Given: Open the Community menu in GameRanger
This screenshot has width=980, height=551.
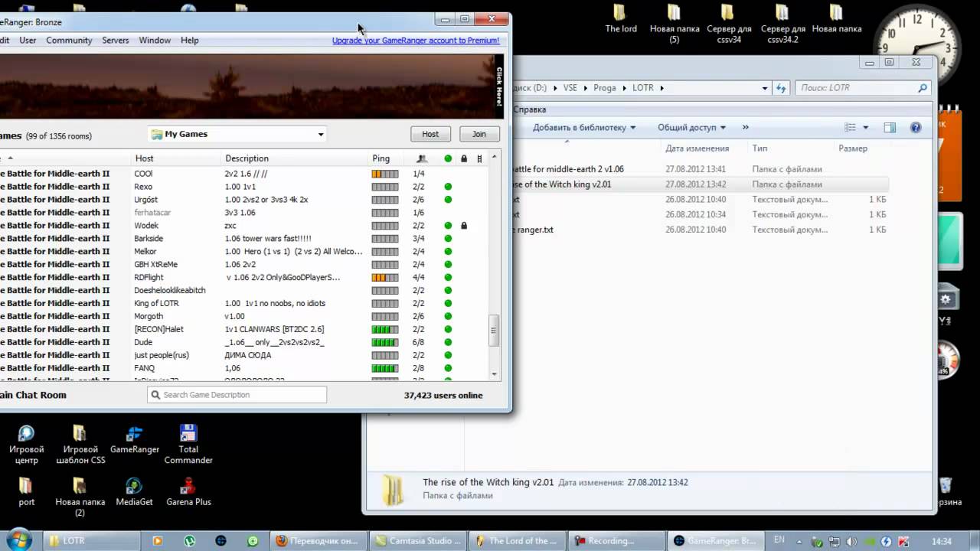Looking at the screenshot, I should click(x=69, y=40).
